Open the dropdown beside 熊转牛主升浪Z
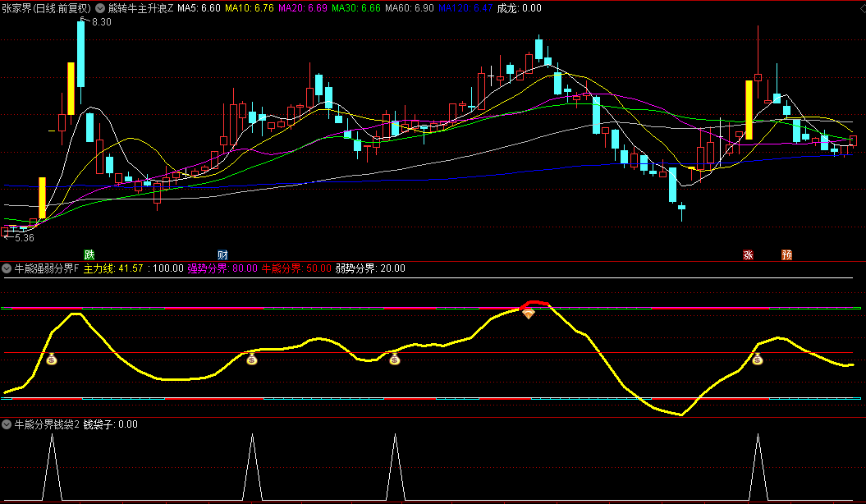The image size is (866, 504). tap(101, 7)
